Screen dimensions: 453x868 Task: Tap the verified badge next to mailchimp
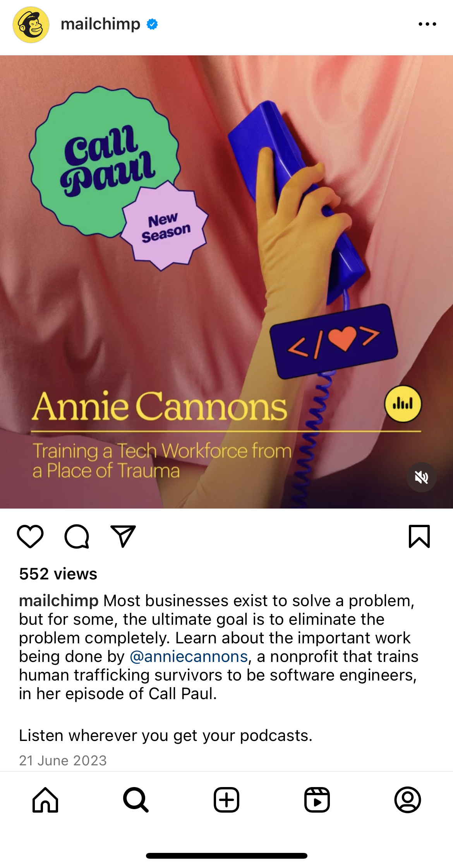152,24
